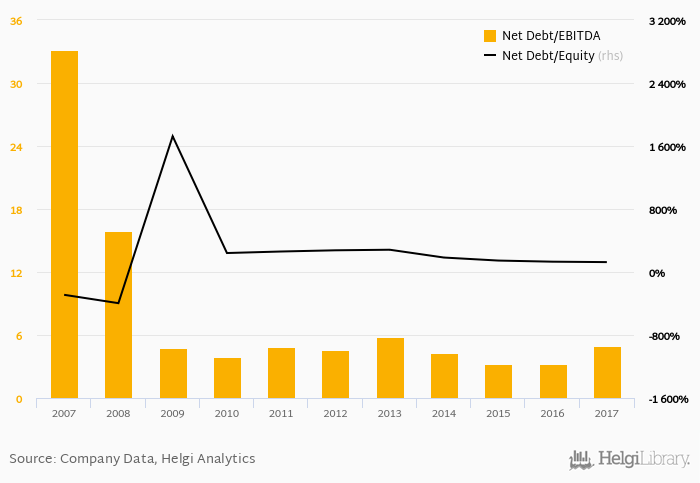This screenshot has height=483, width=700.
Task: Click the black Net Debt/Equity legend line
Action: point(489,56)
